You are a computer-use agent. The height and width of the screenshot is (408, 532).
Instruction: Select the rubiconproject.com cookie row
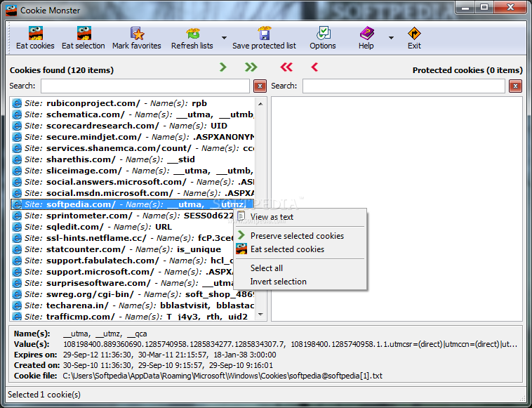(133, 103)
